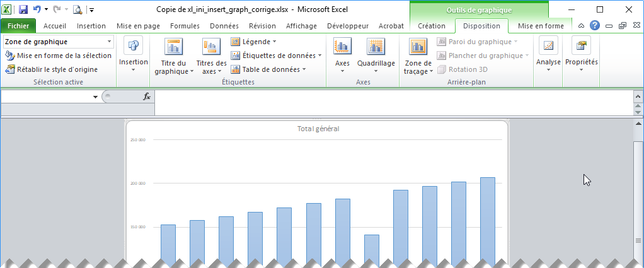Open the Axes options icon
This screenshot has height=268, width=644.
click(x=342, y=47)
